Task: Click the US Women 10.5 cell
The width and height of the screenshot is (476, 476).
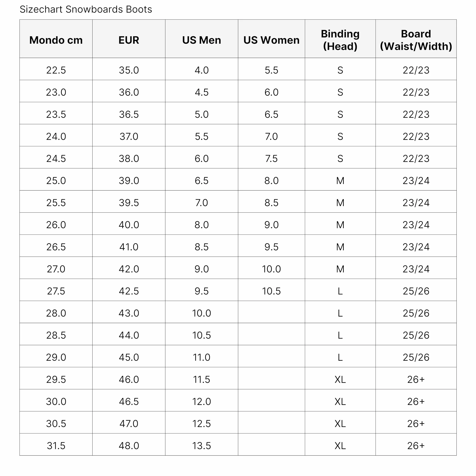Action: tap(271, 291)
